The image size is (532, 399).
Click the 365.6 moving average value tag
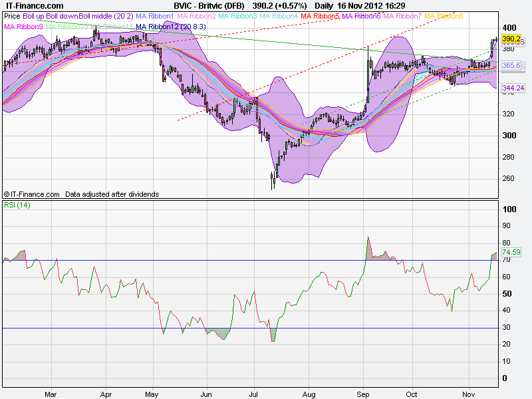tap(511, 66)
